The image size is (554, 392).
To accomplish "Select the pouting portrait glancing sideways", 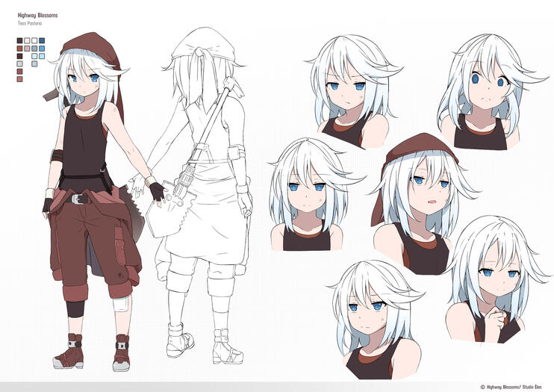I will (353, 90).
